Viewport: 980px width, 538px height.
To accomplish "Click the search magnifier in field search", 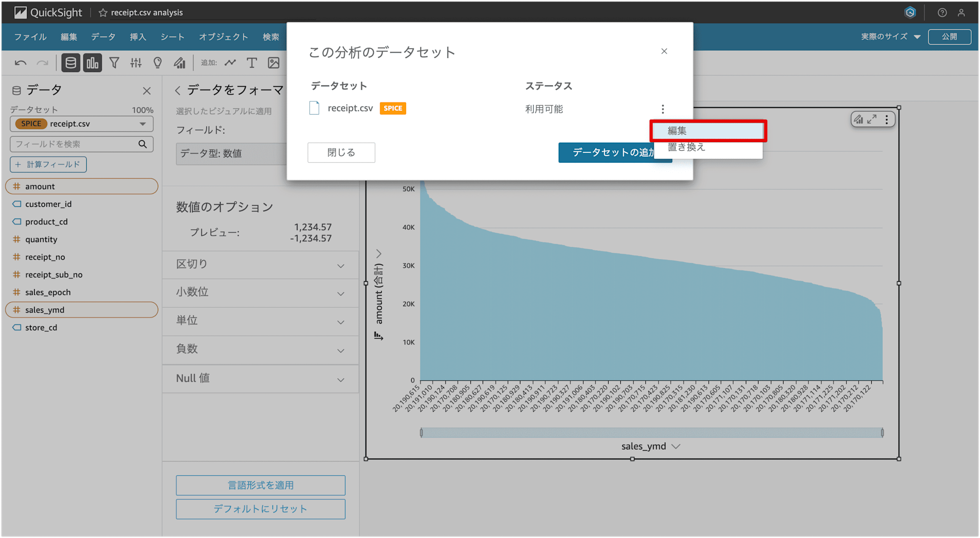I will click(x=143, y=144).
